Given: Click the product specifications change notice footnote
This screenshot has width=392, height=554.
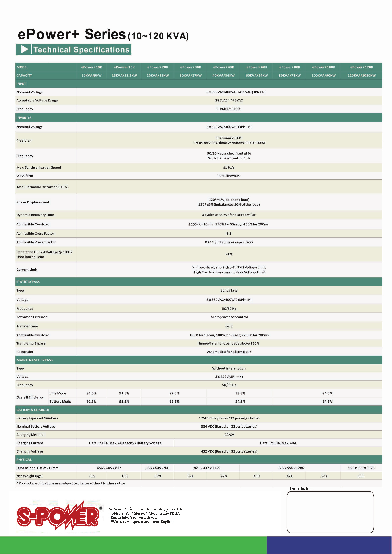Looking at the screenshot, I should coord(71,483).
